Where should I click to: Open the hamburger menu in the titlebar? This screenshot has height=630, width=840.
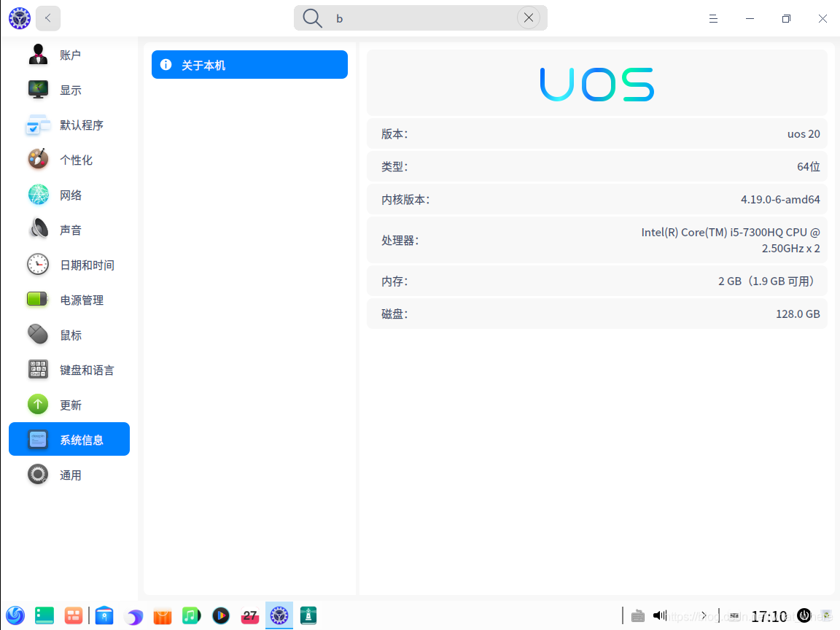tap(713, 18)
